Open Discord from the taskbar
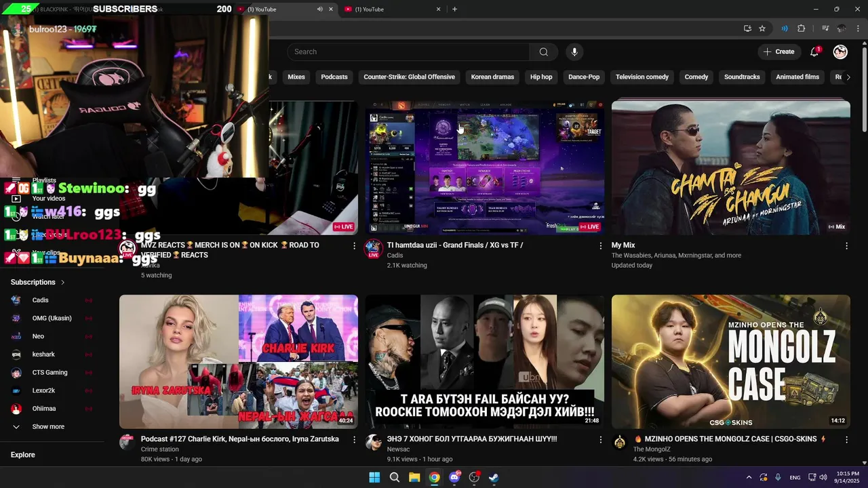The image size is (868, 488). pos(454,477)
